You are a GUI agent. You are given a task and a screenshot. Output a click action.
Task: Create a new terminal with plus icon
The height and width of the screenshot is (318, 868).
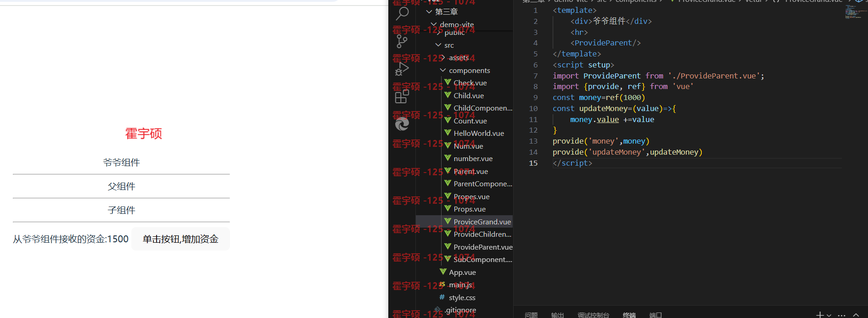point(820,315)
